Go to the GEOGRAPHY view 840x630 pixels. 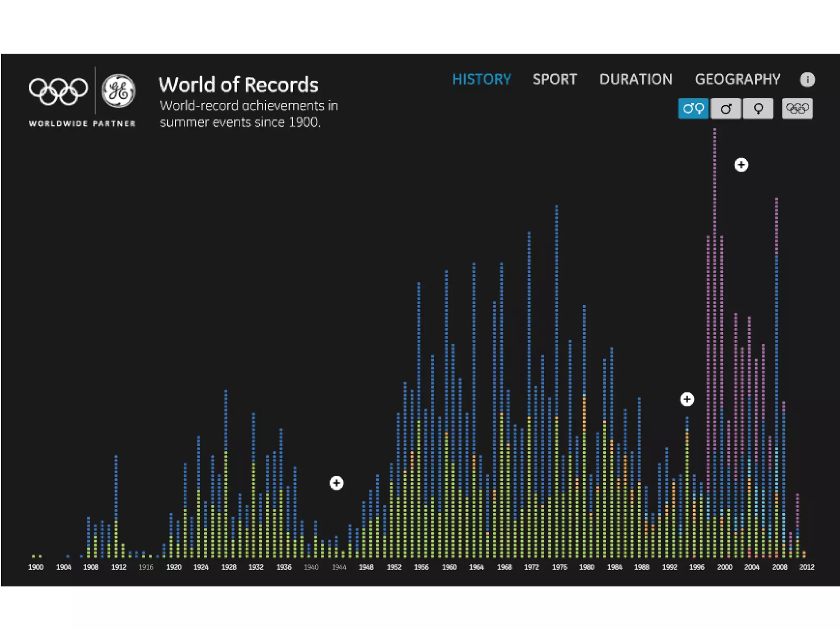pos(737,79)
